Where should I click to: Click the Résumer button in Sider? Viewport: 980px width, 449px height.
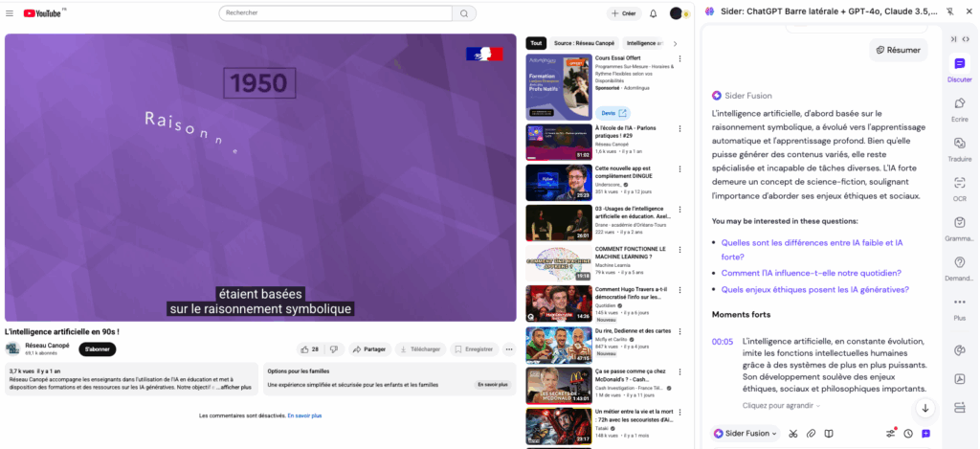(898, 50)
